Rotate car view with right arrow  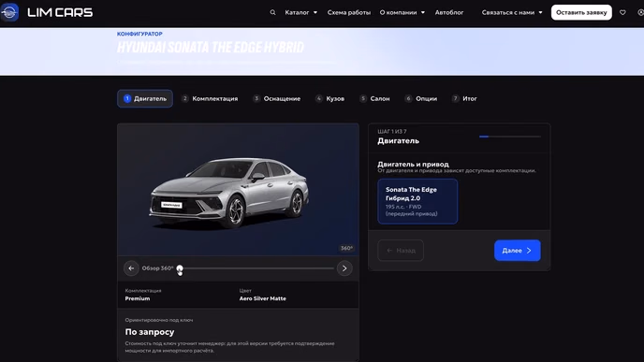pyautogui.click(x=344, y=268)
